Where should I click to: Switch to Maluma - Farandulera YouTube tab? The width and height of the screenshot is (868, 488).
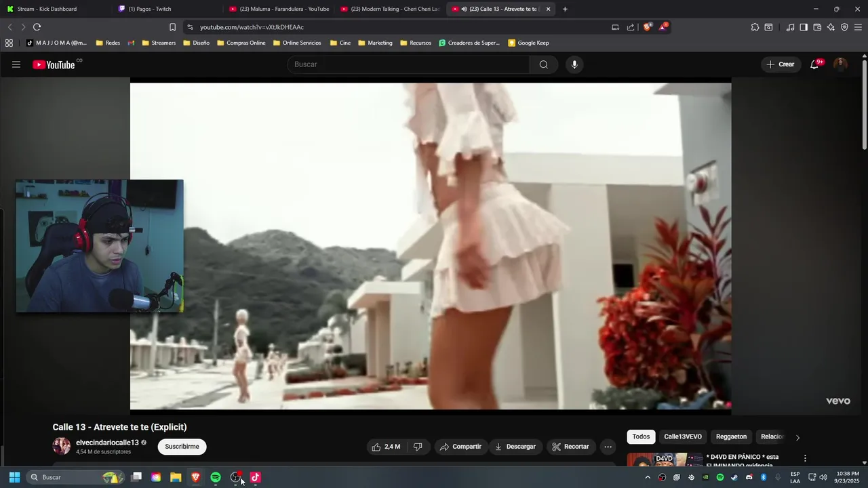278,9
